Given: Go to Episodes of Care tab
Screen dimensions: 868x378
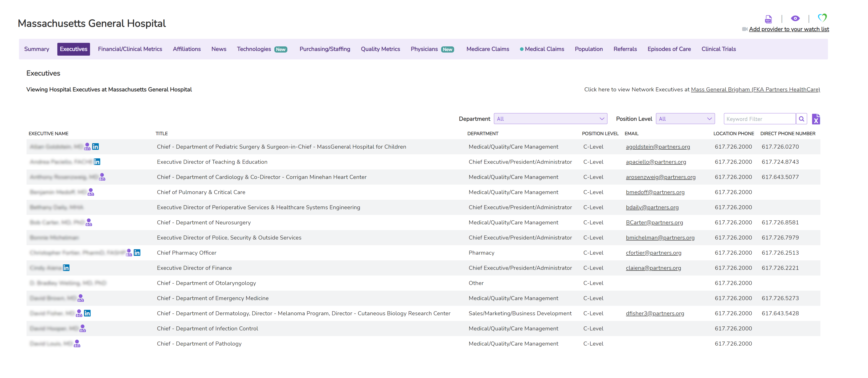Looking at the screenshot, I should (669, 49).
